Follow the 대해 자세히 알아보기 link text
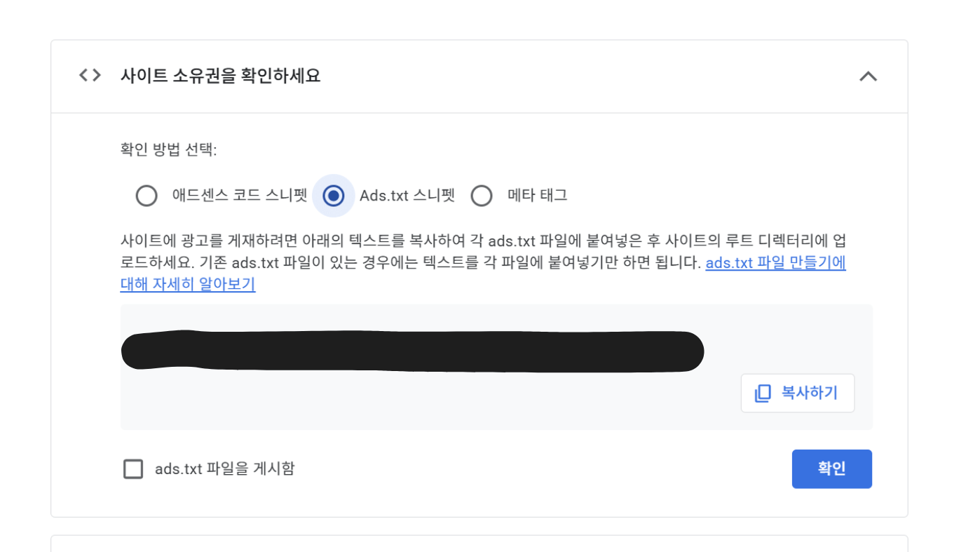This screenshot has width=980, height=552. click(x=188, y=285)
